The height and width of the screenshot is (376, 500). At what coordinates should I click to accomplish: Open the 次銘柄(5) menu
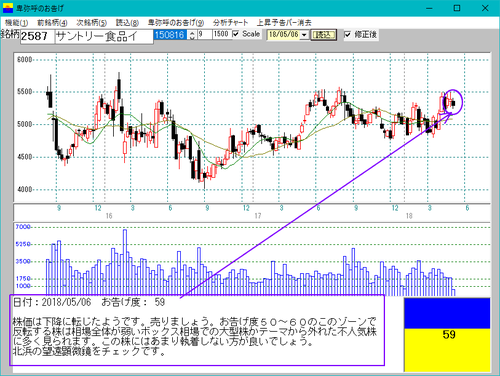click(91, 23)
